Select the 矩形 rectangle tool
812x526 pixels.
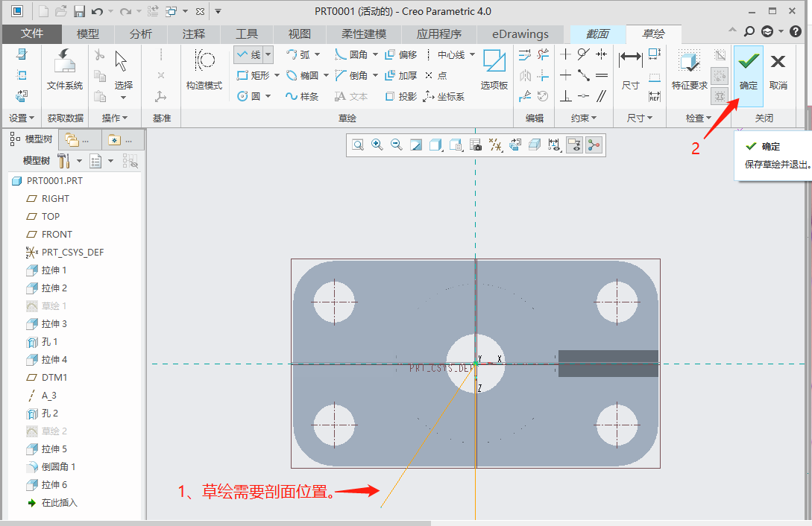[x=253, y=75]
